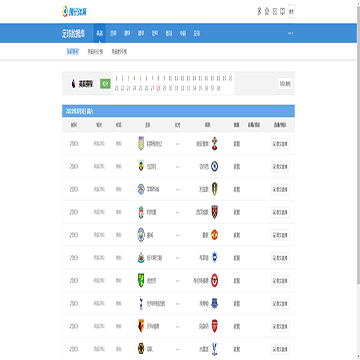The image size is (360, 360).
Task: Choose the highlighted round 28
Action: click(x=159, y=88)
